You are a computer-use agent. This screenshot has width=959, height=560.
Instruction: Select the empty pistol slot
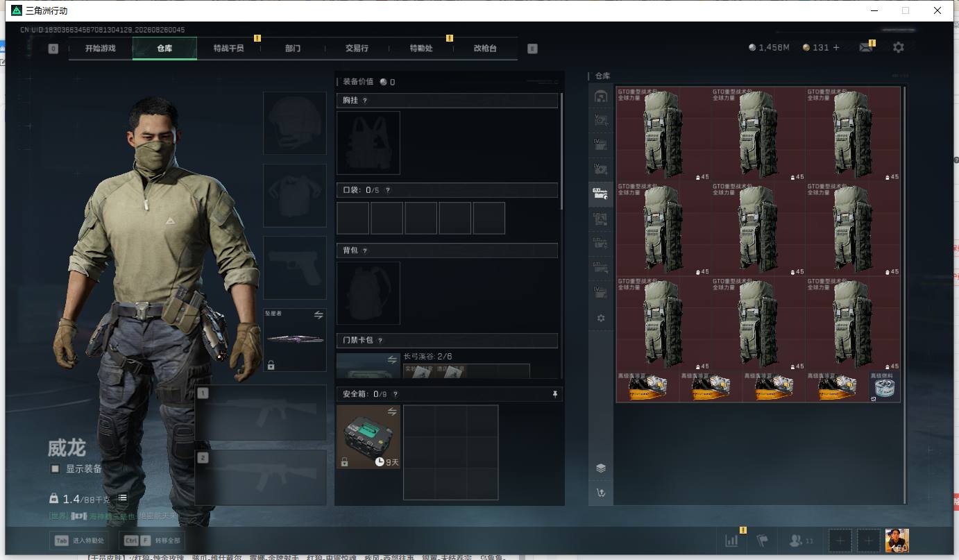point(295,267)
